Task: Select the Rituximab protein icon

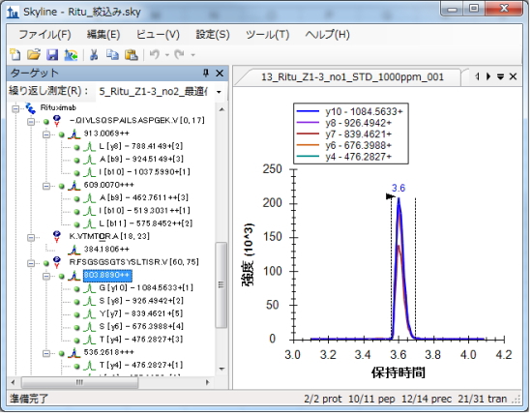Action: point(30,108)
